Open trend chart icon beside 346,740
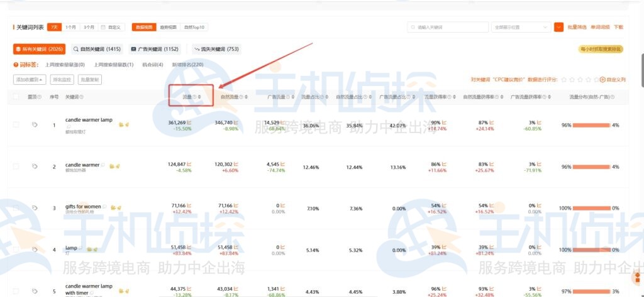Screen dimensions: 644x297 (236, 122)
